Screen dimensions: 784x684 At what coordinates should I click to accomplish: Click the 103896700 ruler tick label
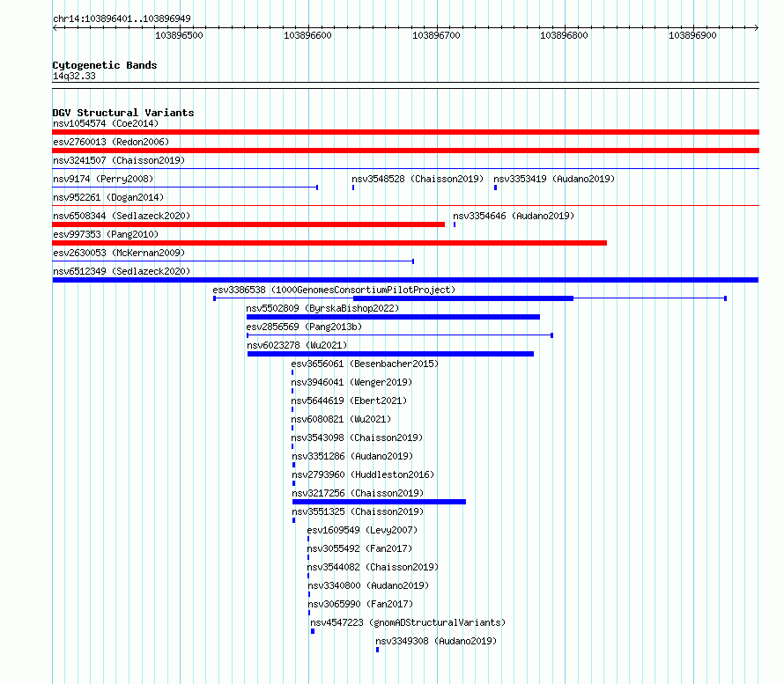[x=436, y=35]
